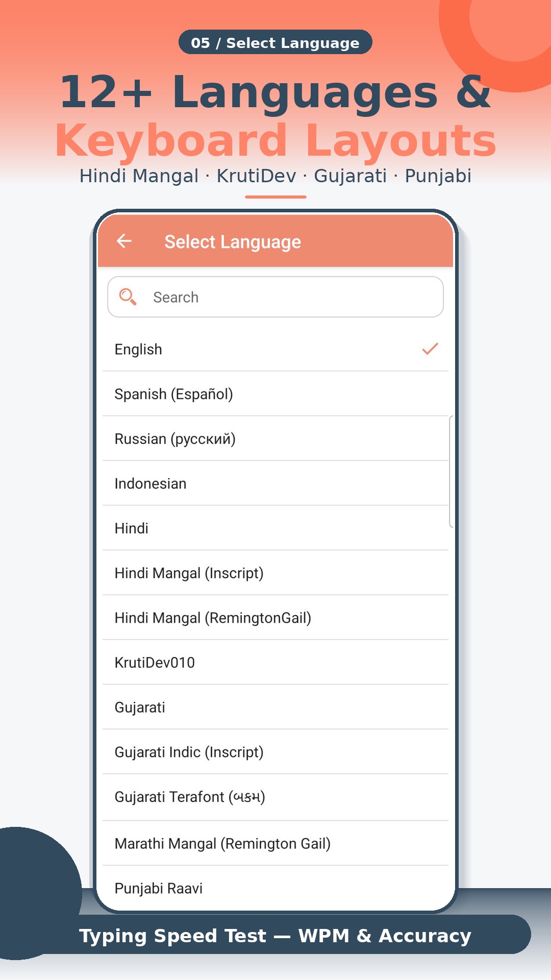This screenshot has width=551, height=980.
Task: Pick Hindi Mangal (Inscript) layout
Action: coord(275,573)
